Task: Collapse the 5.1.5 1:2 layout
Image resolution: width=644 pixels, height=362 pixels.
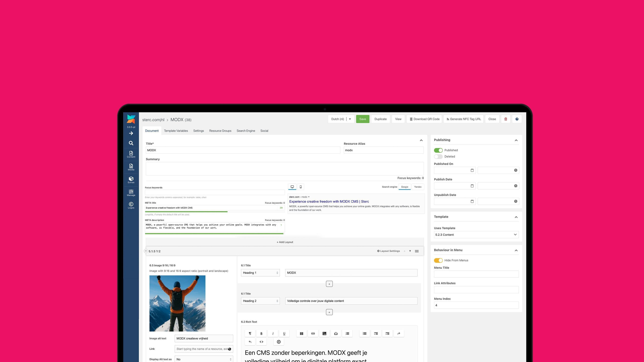Action: tap(146, 251)
